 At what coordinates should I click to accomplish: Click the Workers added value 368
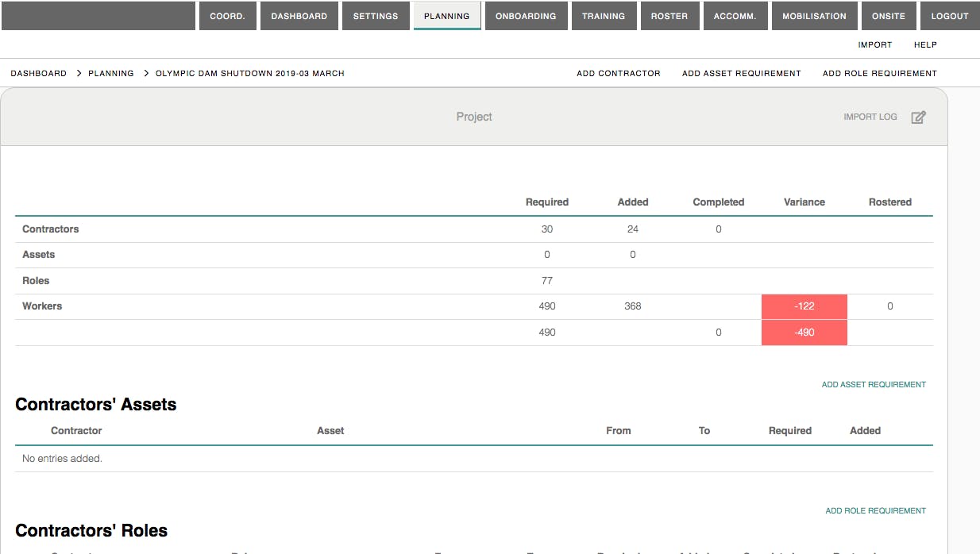tap(633, 306)
